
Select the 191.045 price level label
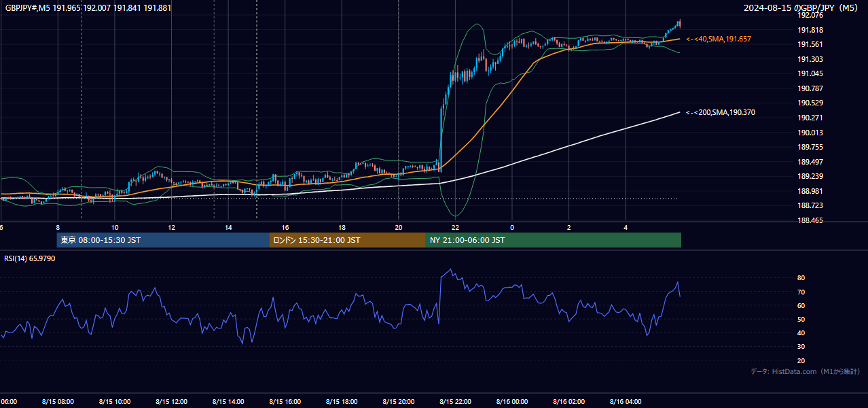point(810,73)
